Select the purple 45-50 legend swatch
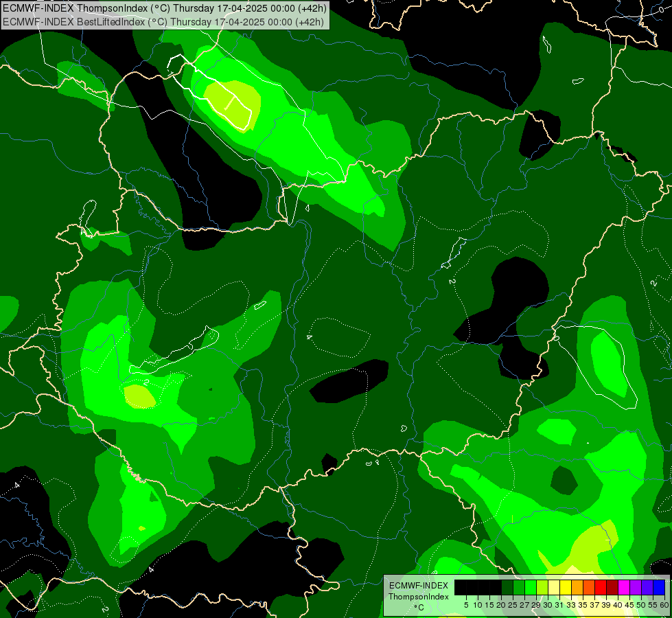This screenshot has width=672, height=618. [636, 587]
